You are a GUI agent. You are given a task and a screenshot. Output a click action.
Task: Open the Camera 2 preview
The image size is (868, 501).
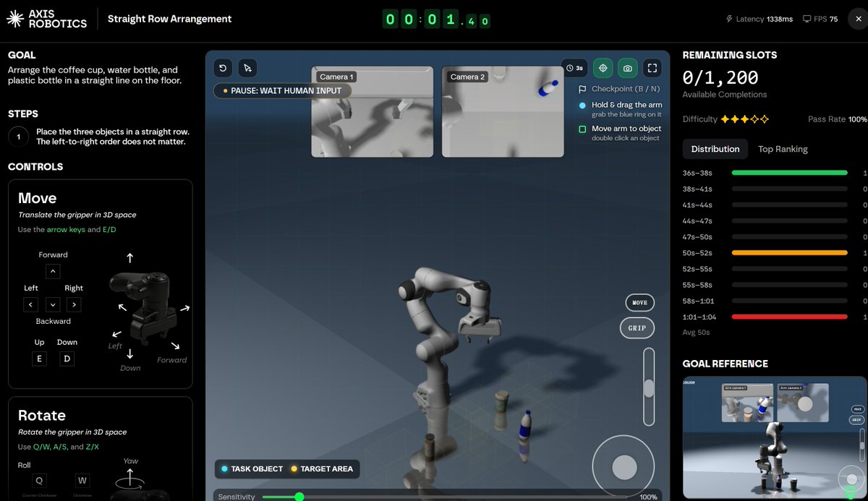pos(503,112)
